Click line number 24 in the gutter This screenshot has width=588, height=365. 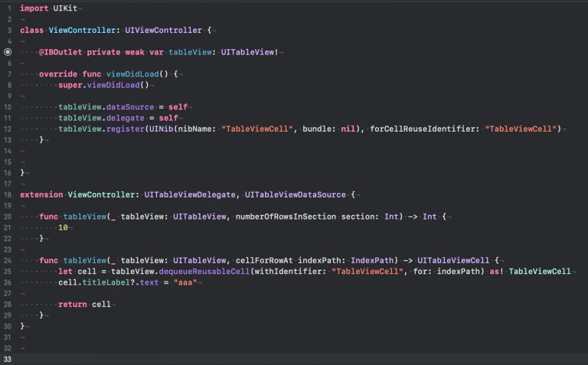click(x=8, y=260)
